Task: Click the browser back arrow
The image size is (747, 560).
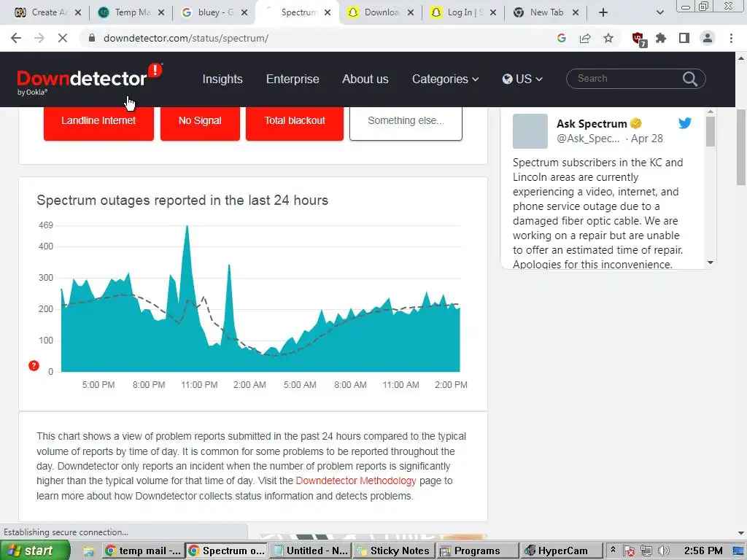Action: pyautogui.click(x=16, y=38)
